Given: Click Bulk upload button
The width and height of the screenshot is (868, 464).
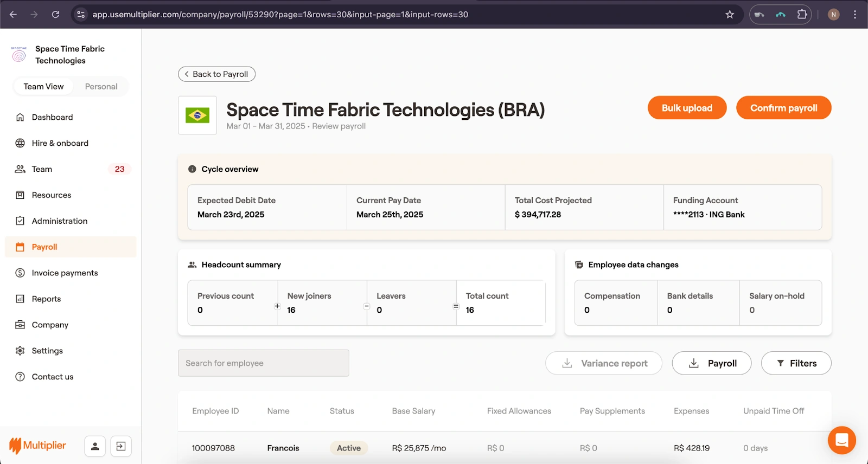Looking at the screenshot, I should tap(687, 108).
